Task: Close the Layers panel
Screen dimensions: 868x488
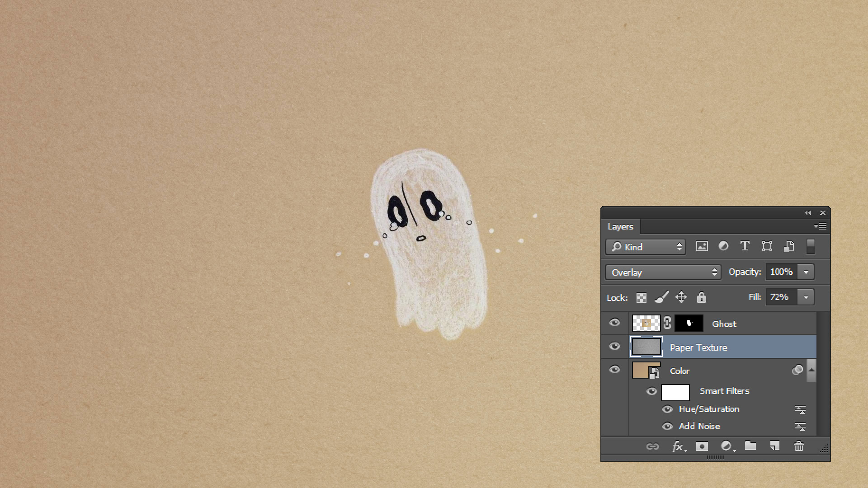Action: 823,213
